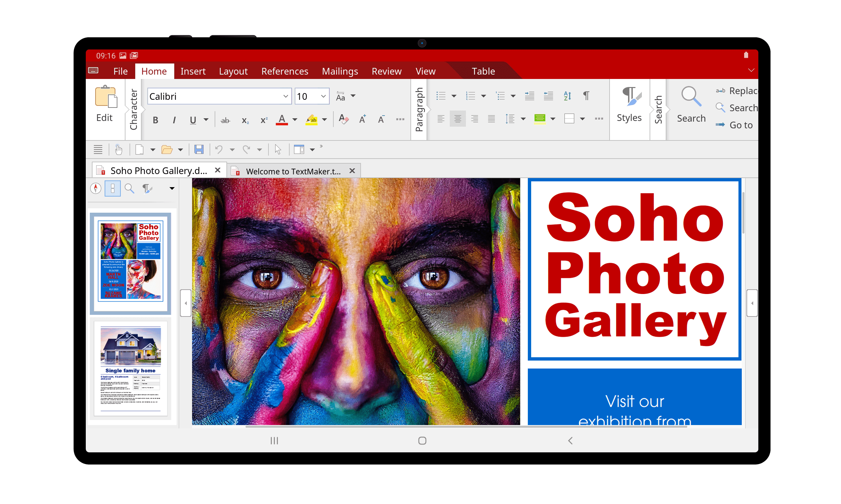This screenshot has height=504, width=841.
Task: Click the touch mode hand icon
Action: tap(118, 150)
